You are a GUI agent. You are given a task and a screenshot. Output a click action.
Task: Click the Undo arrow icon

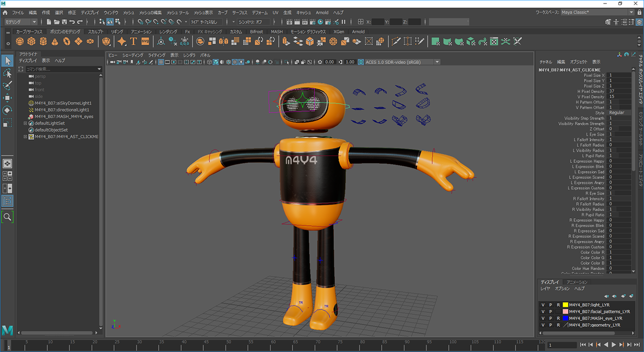pos(72,22)
